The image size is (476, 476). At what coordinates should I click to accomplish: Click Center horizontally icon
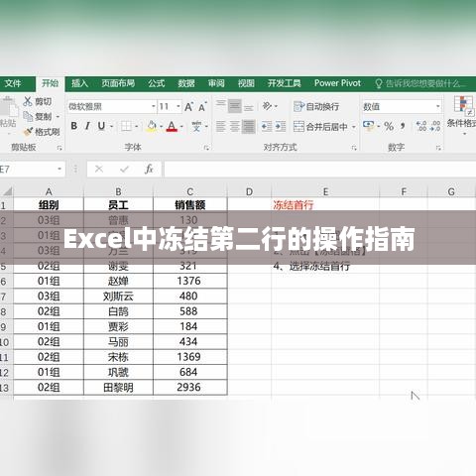(235, 126)
